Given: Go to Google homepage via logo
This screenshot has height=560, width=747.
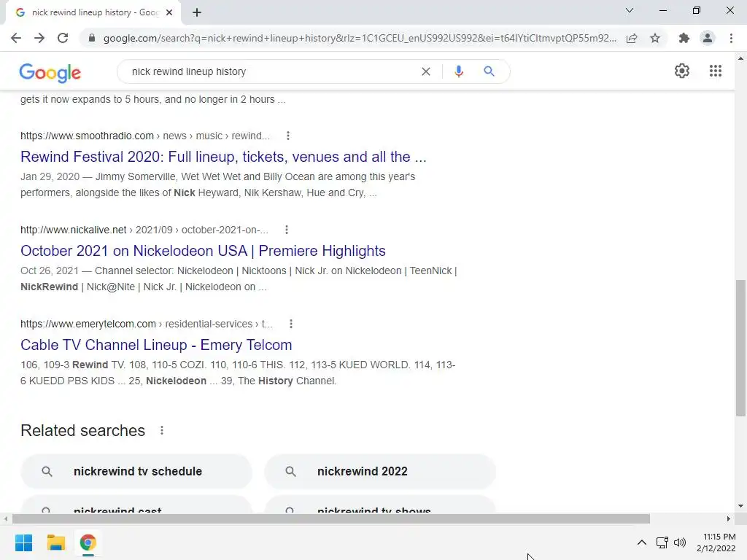Looking at the screenshot, I should coord(50,72).
